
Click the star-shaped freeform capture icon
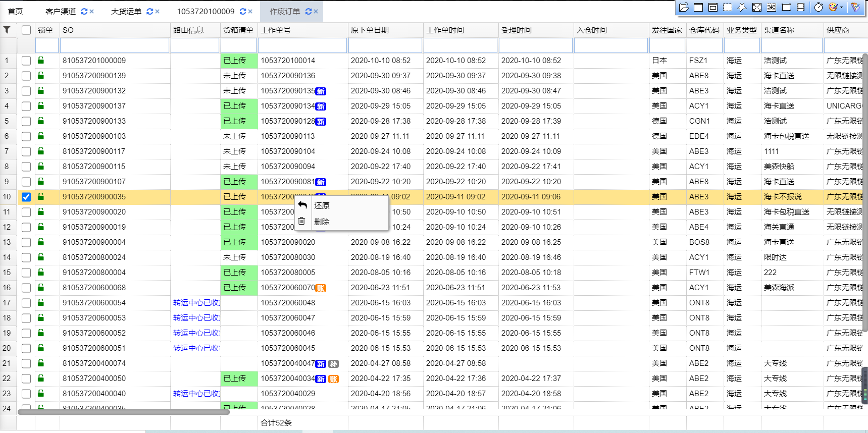tap(742, 7)
